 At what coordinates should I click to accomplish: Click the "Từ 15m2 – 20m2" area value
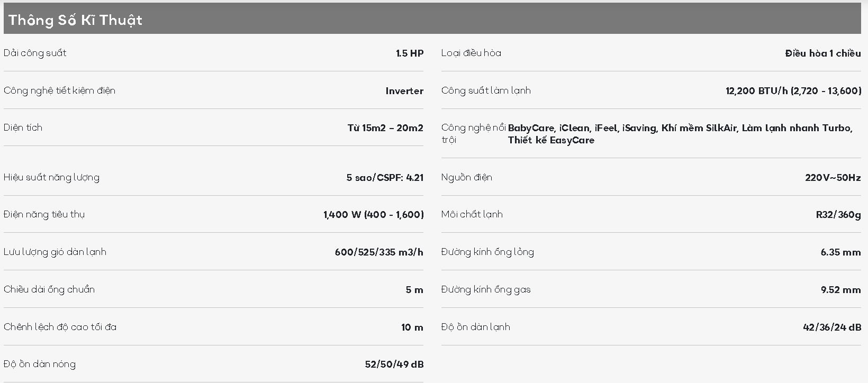(385, 128)
